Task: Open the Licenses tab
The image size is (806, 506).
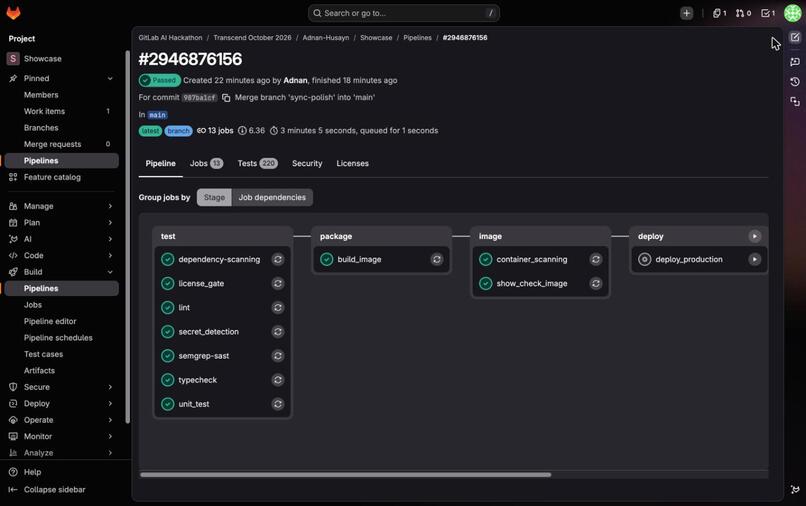Action: (x=352, y=164)
